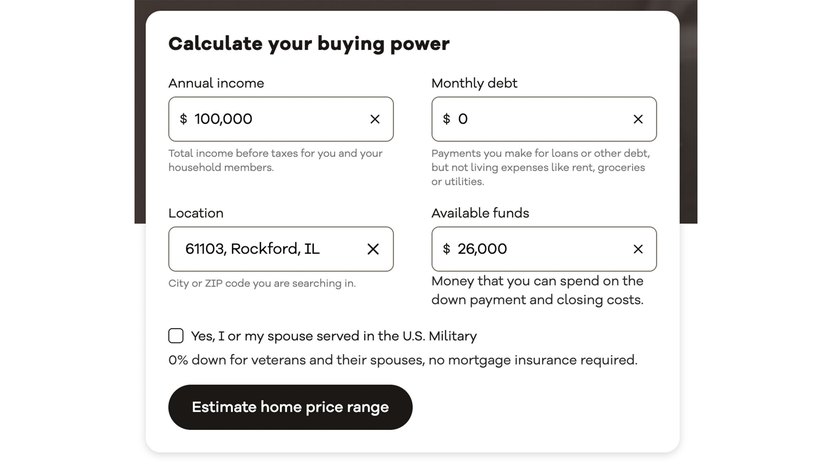
Task: Click the dollar sign in Annual income
Action: [183, 119]
